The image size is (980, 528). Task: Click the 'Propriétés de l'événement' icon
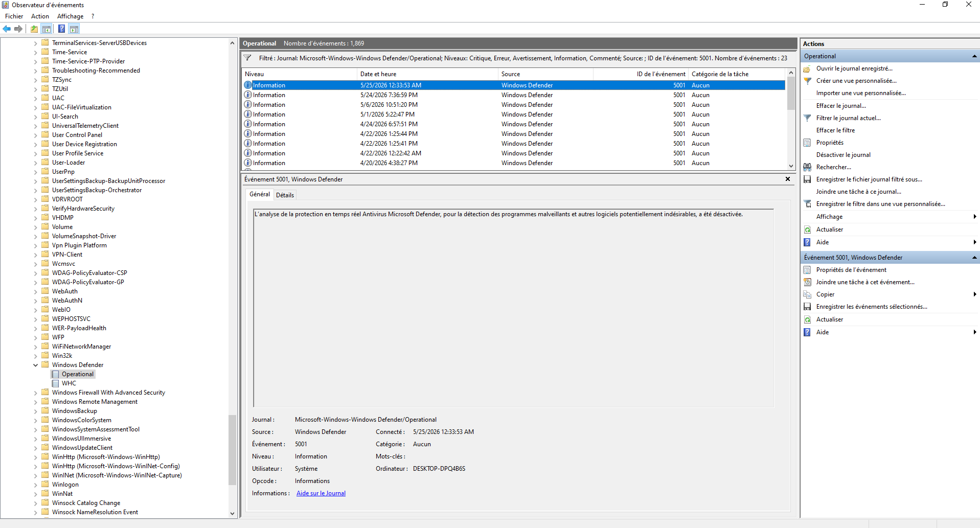tap(807, 270)
